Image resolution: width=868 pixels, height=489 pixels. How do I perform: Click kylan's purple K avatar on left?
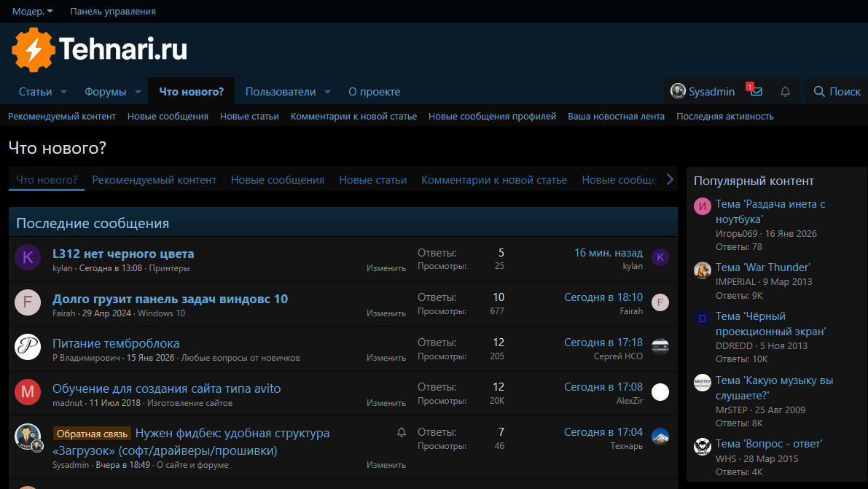pyautogui.click(x=28, y=257)
